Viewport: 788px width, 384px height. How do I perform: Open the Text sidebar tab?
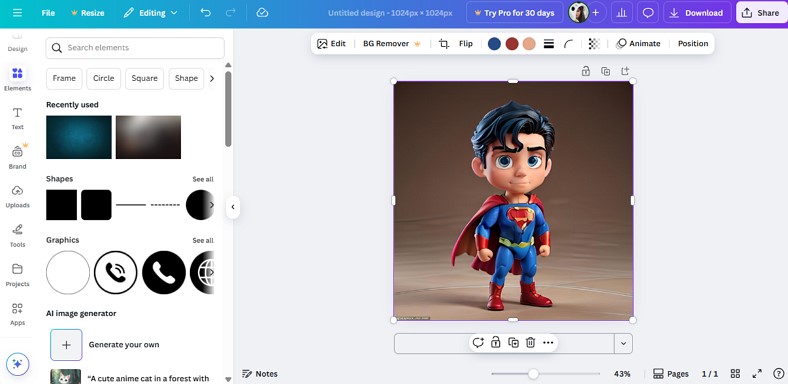[17, 119]
